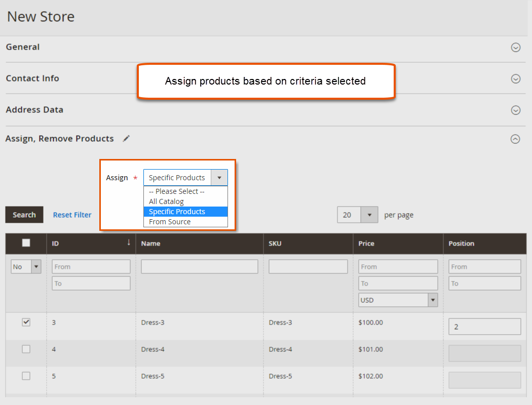Screen dimensions: 532x405
Task: Open the Assign dropdown showing Specific Products
Action: pyautogui.click(x=185, y=178)
